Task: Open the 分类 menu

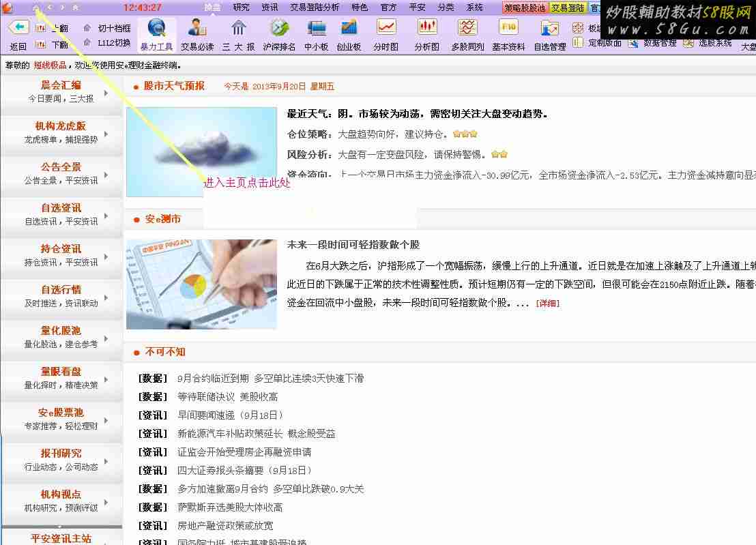Action: [446, 8]
